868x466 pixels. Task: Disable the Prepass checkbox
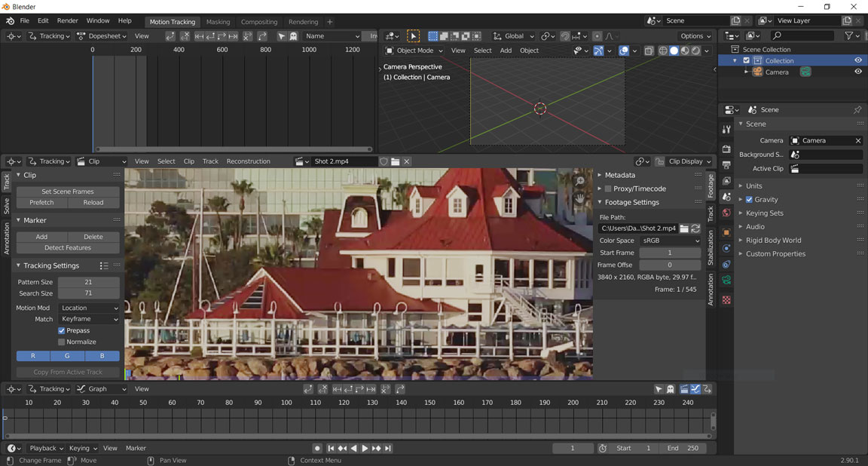click(62, 330)
